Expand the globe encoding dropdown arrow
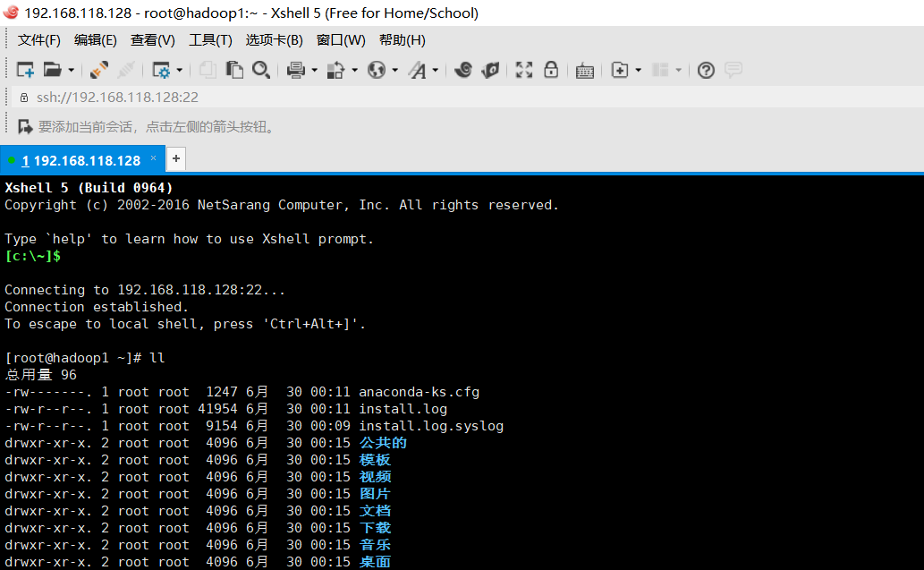 click(x=394, y=70)
